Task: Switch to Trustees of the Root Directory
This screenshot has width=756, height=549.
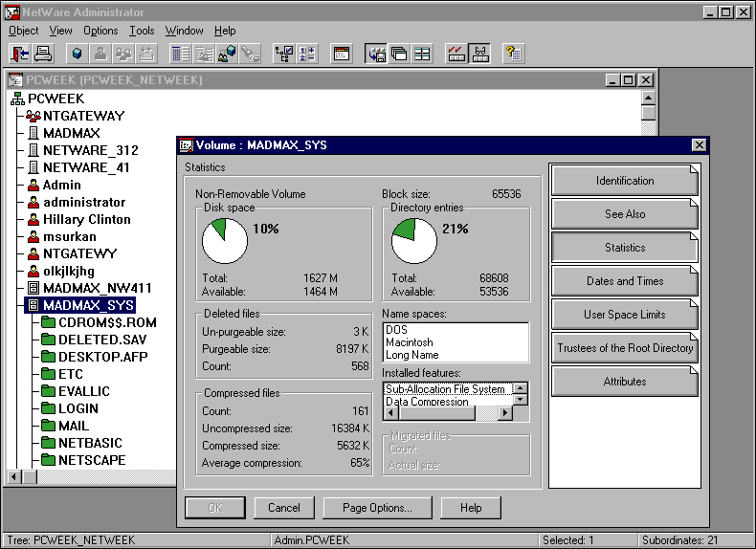Action: coord(625,348)
